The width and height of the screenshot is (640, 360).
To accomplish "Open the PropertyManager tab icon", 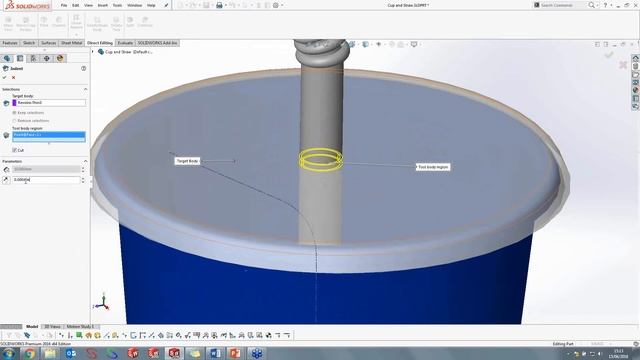I will (20, 58).
